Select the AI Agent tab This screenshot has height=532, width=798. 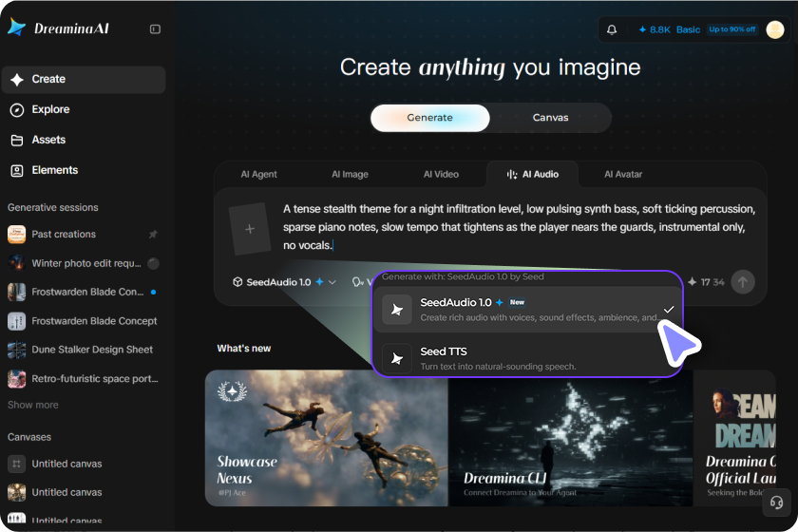[258, 175]
